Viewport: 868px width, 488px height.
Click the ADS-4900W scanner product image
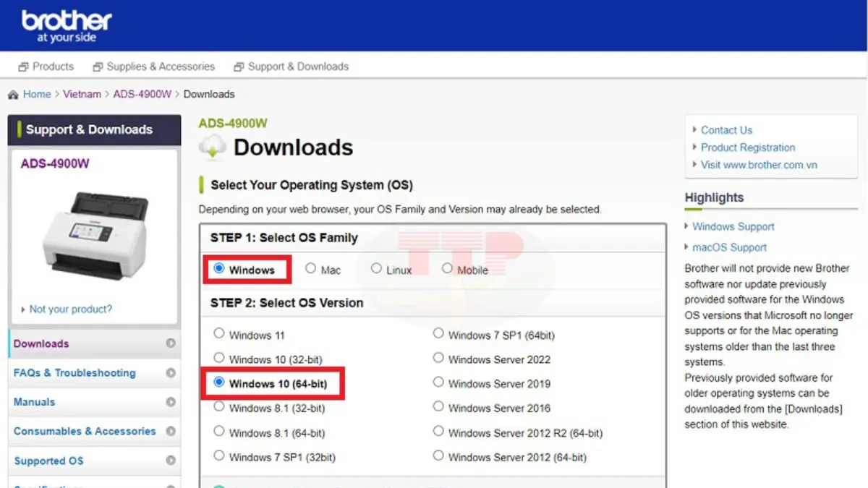pos(94,235)
